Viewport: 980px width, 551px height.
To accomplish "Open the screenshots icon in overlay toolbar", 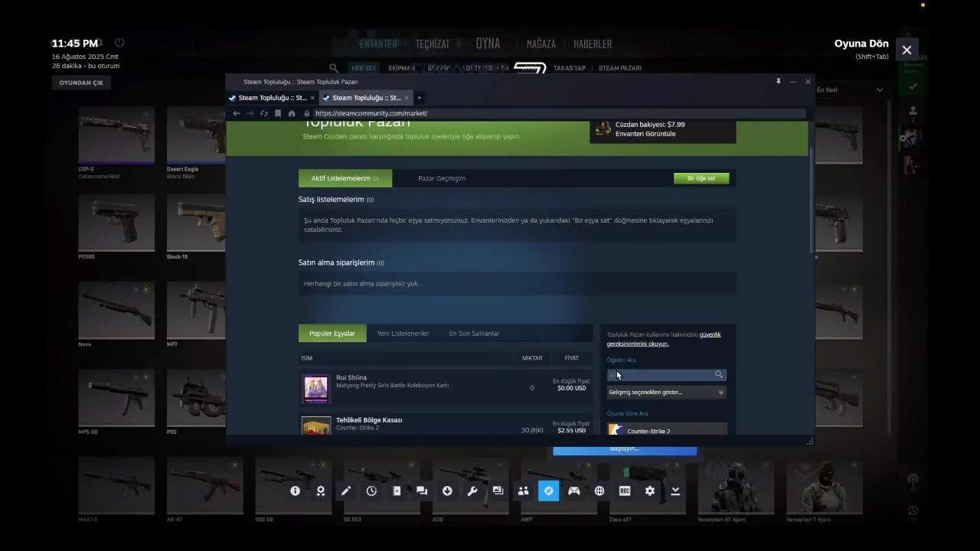I will click(x=498, y=491).
